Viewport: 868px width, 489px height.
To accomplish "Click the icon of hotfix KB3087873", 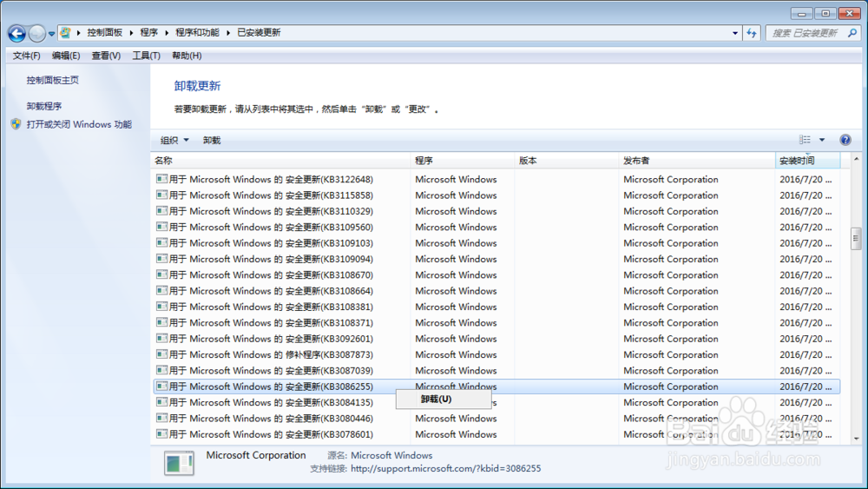I will click(161, 354).
